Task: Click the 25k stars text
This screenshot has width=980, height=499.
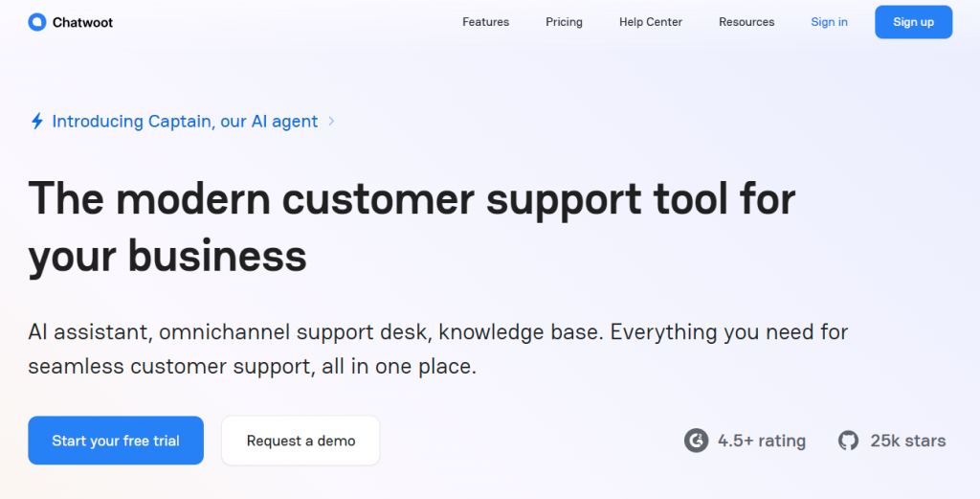Action: pyautogui.click(x=907, y=441)
